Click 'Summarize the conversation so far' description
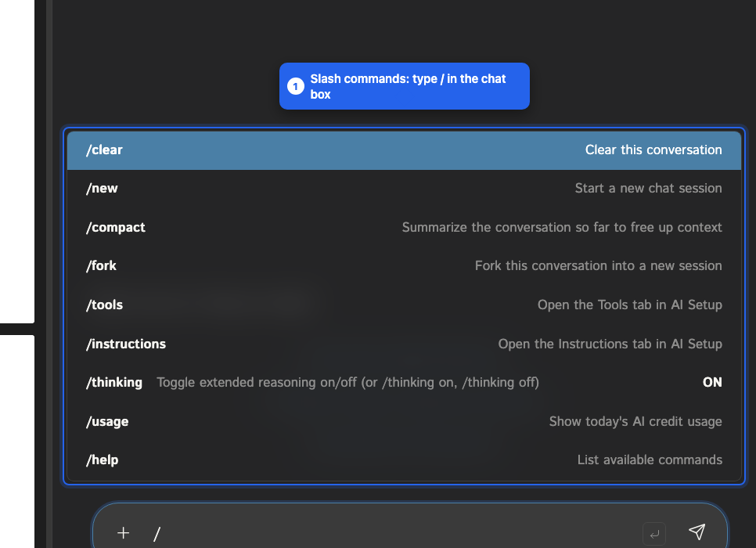 click(562, 227)
